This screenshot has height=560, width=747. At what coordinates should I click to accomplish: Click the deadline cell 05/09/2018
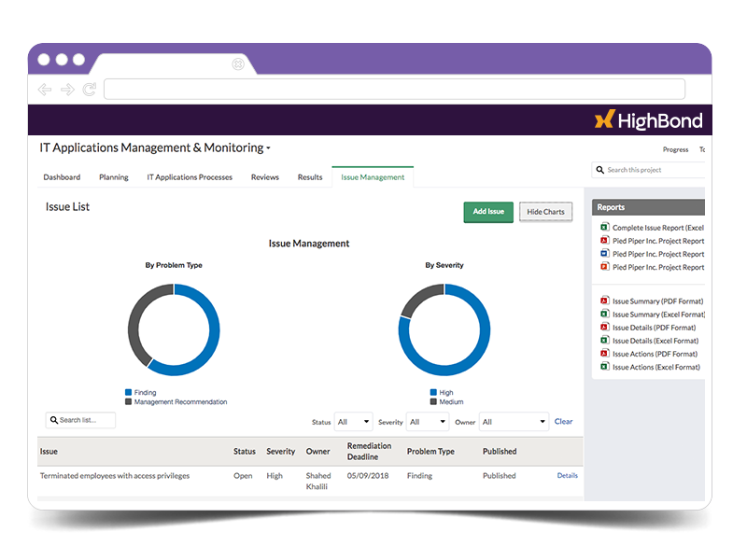click(x=368, y=476)
